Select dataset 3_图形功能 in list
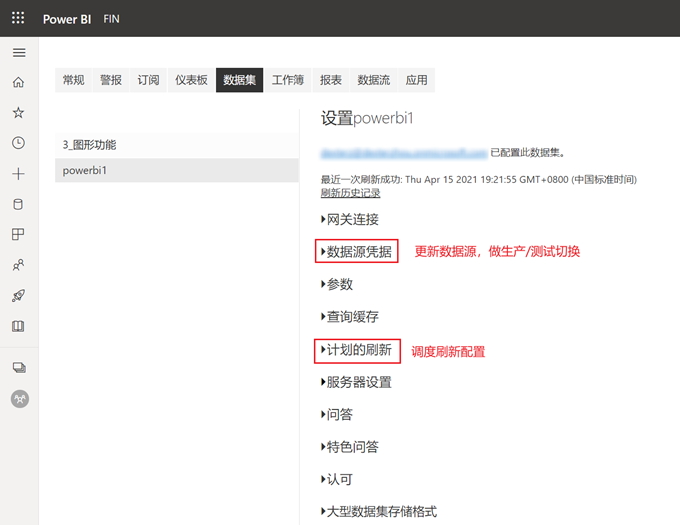Image resolution: width=680 pixels, height=525 pixels. point(177,145)
